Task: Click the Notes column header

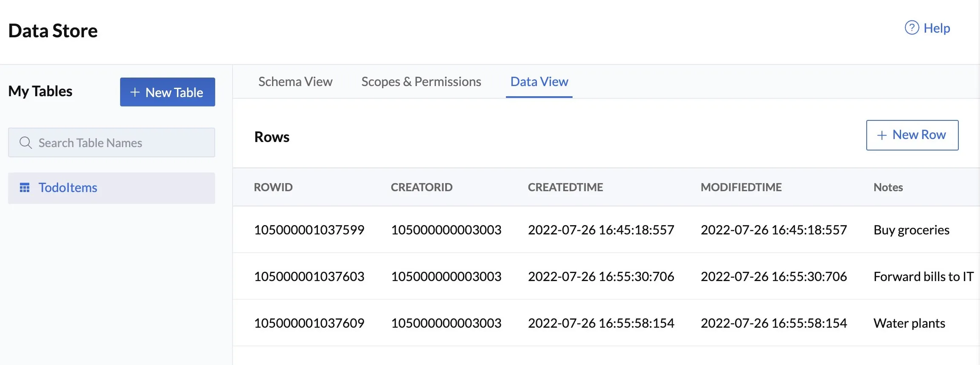Action: tap(888, 187)
